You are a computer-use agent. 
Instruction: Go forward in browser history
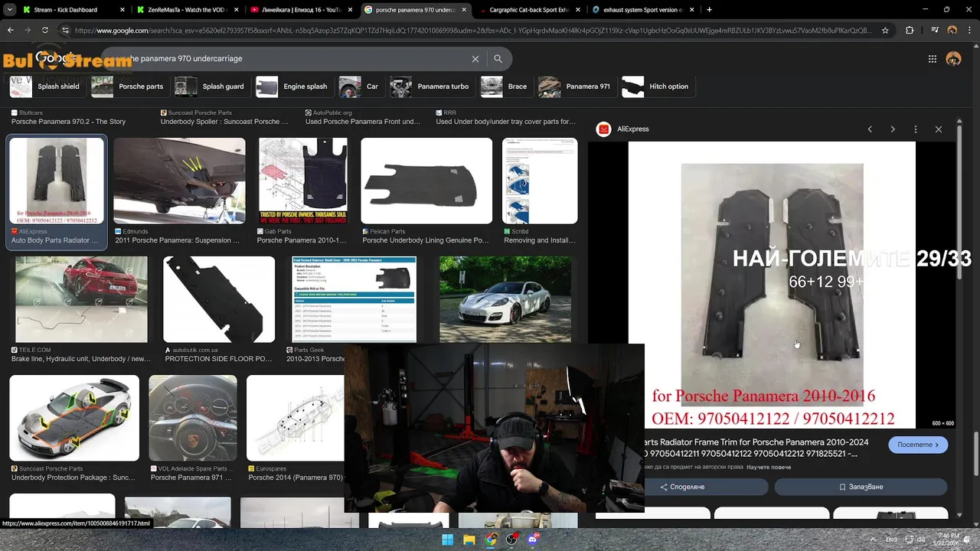click(28, 31)
